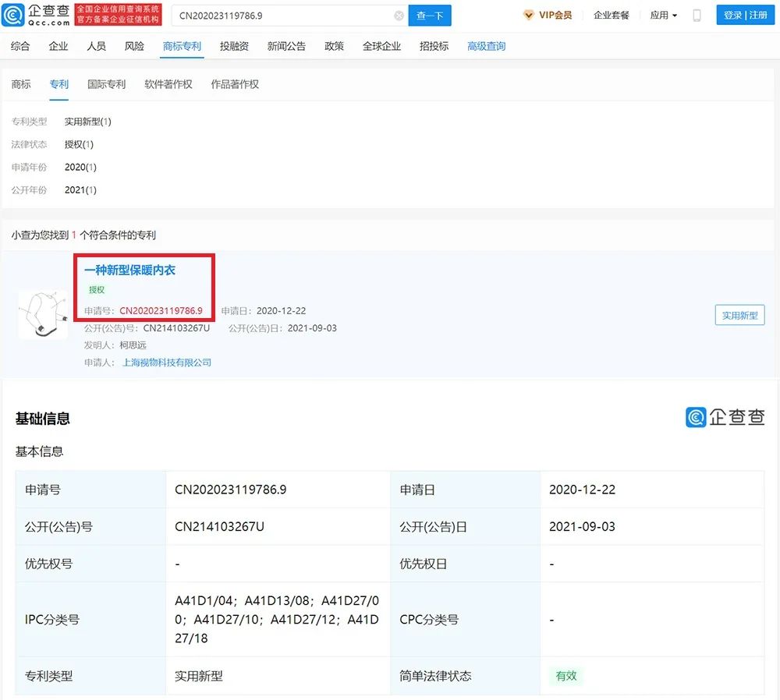The image size is (780, 700).
Task: Open the 企业套餐 link
Action: (611, 15)
